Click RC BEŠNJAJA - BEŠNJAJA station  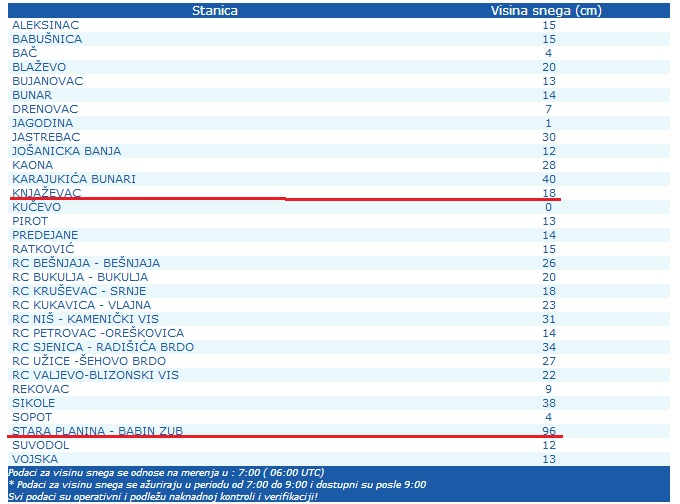click(x=86, y=263)
